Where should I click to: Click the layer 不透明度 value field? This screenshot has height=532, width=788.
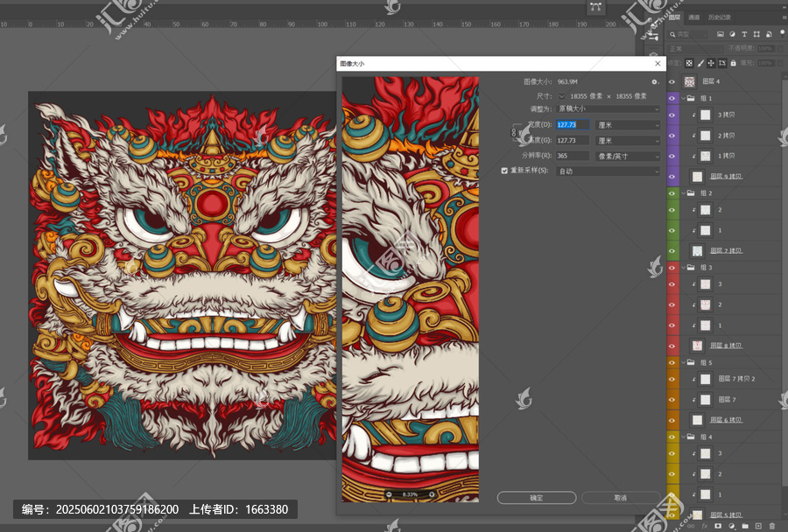765,49
